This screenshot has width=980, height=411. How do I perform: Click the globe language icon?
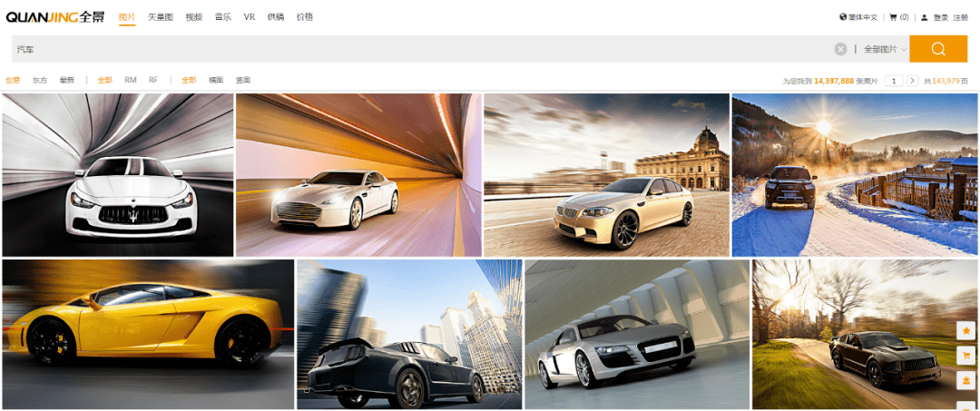(x=842, y=17)
